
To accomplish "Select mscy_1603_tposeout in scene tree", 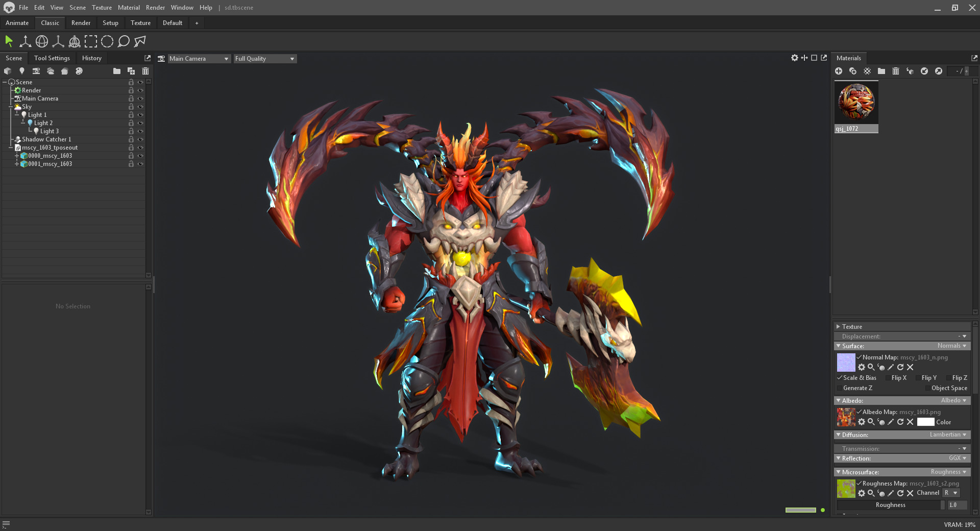I will pos(50,148).
